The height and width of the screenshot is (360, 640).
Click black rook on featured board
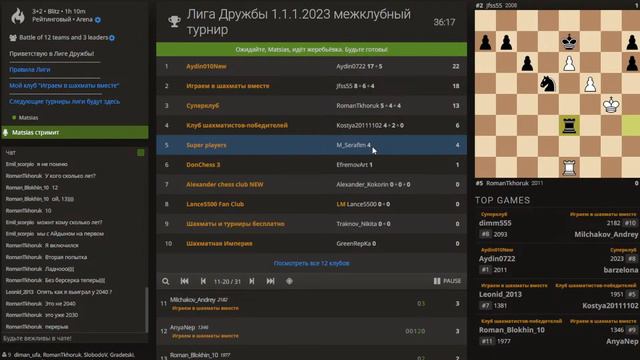coord(569,125)
